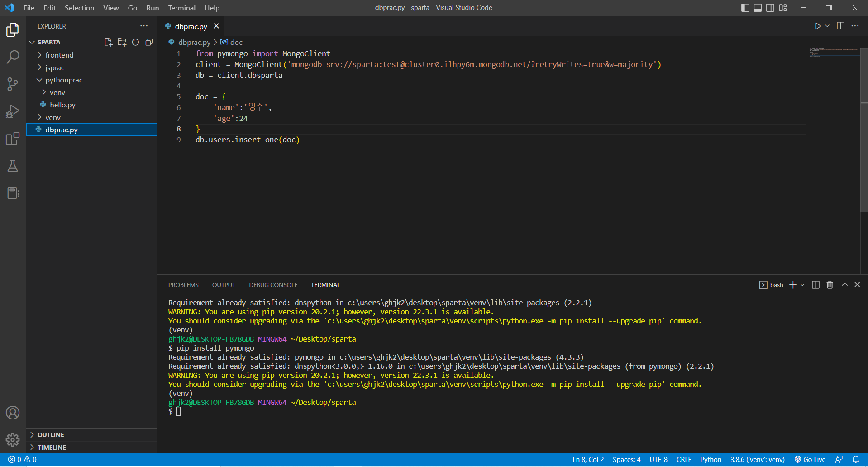Open the Explorer view in activity bar

(x=13, y=30)
